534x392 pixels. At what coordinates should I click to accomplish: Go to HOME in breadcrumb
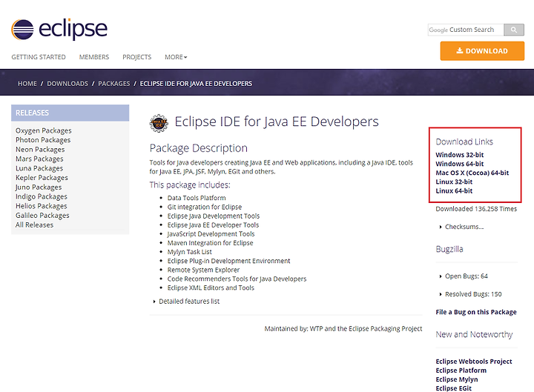(27, 84)
